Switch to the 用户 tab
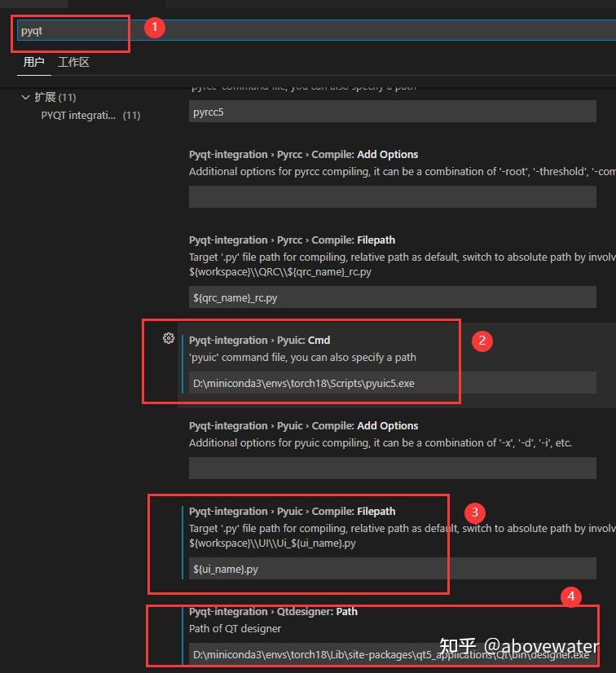Screen dimensions: 616x673 point(34,62)
